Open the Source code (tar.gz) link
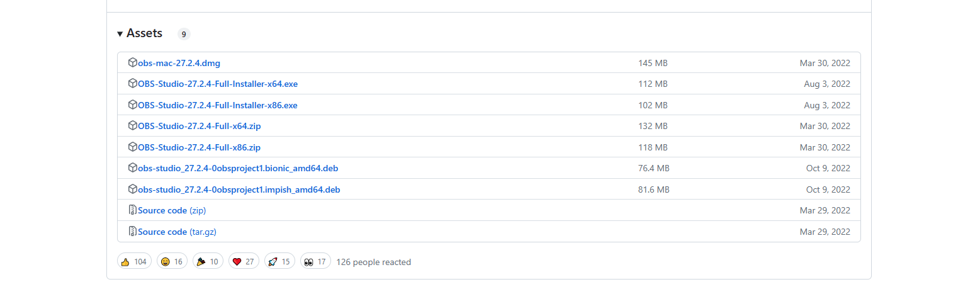Viewport: 980px width, 294px height. point(177,232)
